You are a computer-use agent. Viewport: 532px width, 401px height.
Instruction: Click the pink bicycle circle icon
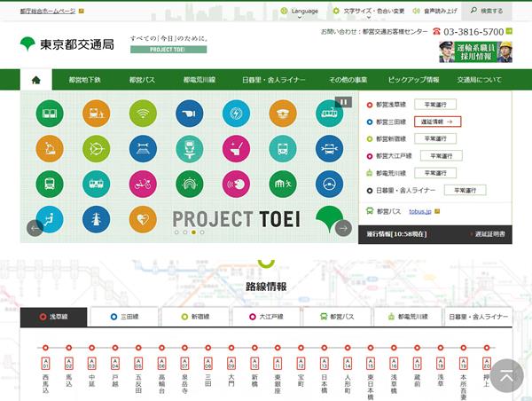click(x=143, y=184)
